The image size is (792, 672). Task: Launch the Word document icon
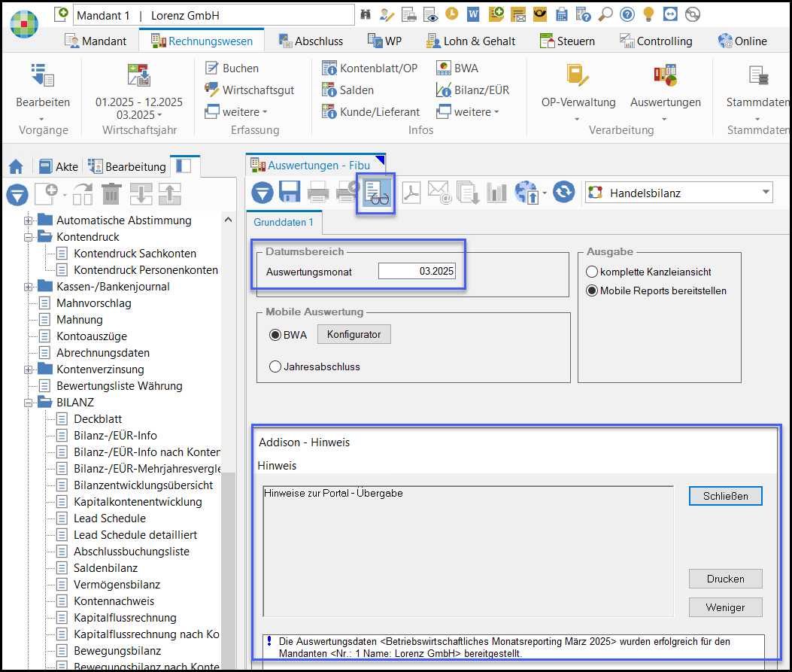coord(473,14)
